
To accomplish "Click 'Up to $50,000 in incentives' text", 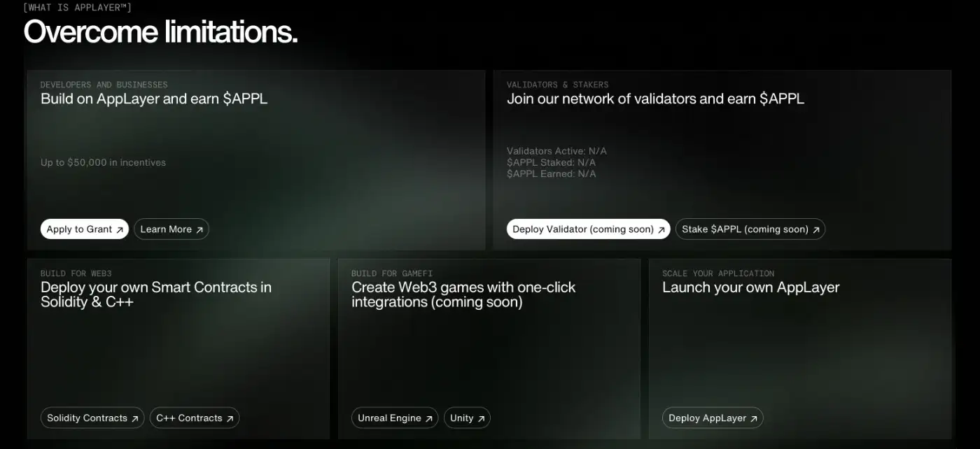I will pyautogui.click(x=103, y=162).
